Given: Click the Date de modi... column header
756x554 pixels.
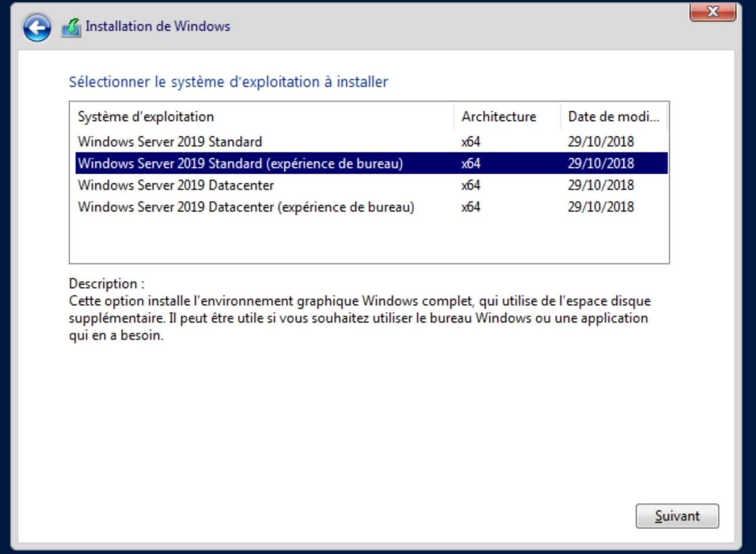Looking at the screenshot, I should coord(613,116).
